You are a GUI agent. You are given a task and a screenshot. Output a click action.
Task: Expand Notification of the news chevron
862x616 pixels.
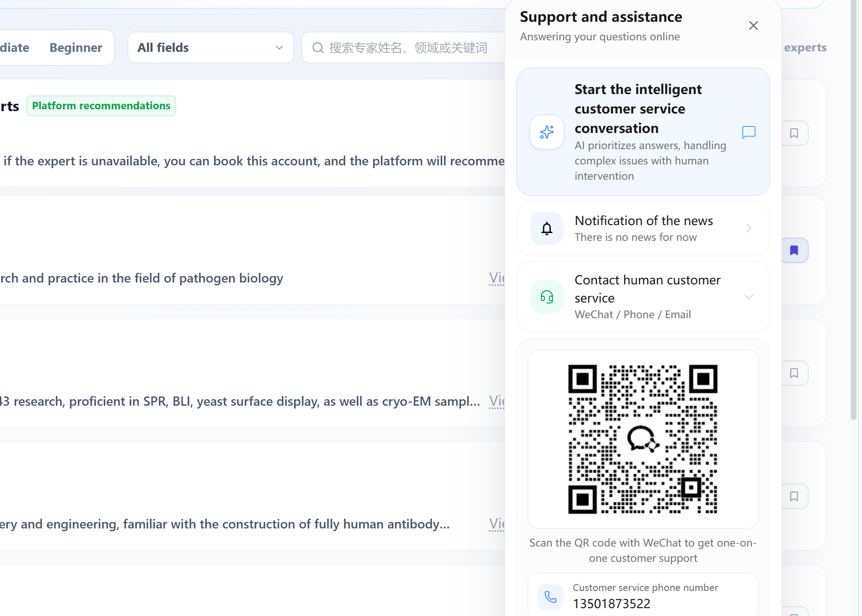pos(749,228)
